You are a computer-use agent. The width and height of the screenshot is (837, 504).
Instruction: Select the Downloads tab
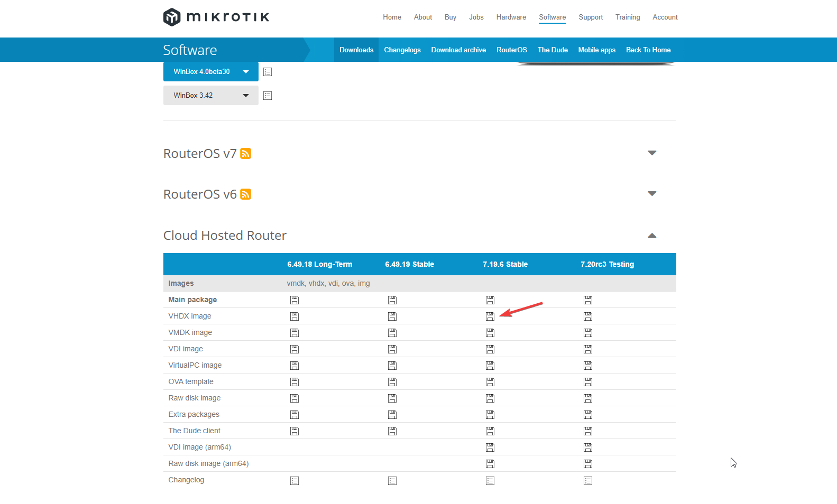(x=356, y=50)
